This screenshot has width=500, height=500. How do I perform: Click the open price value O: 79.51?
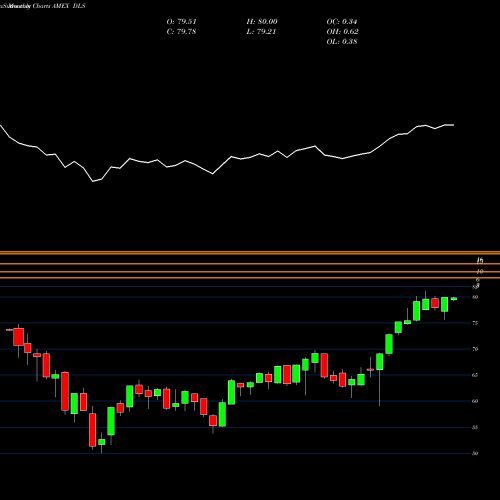tap(182, 22)
